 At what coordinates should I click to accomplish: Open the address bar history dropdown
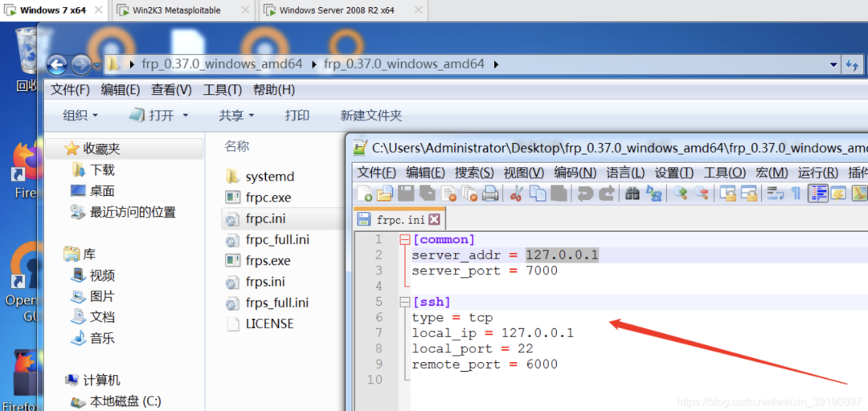coord(833,65)
